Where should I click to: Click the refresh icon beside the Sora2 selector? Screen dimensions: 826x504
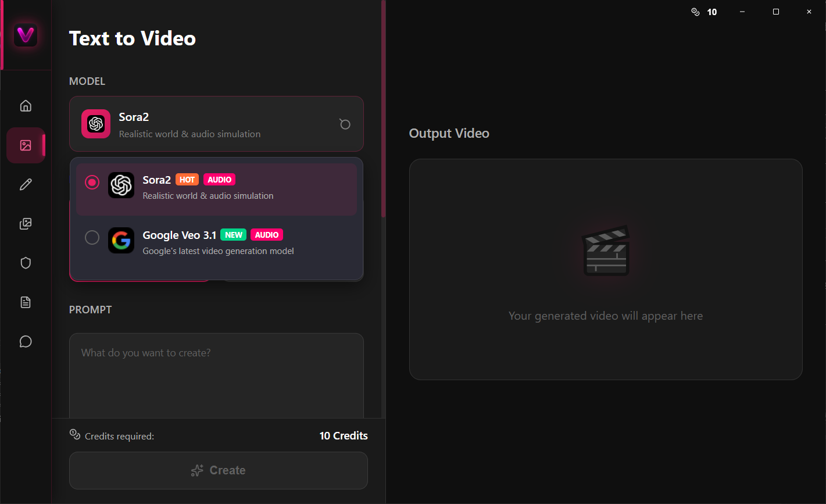345,124
